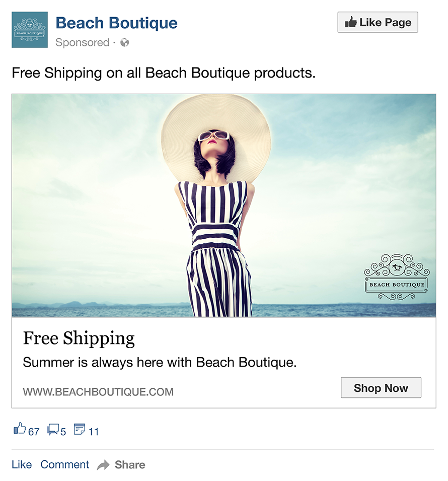Click the Share text link
The image size is (448, 481).
click(x=130, y=465)
